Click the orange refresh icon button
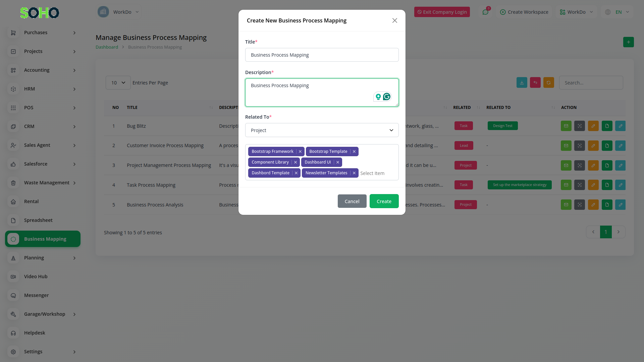This screenshot has width=644, height=362. point(549,83)
